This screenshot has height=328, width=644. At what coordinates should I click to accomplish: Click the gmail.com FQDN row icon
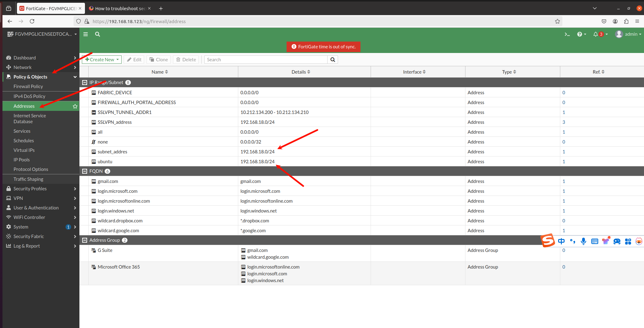click(x=94, y=181)
